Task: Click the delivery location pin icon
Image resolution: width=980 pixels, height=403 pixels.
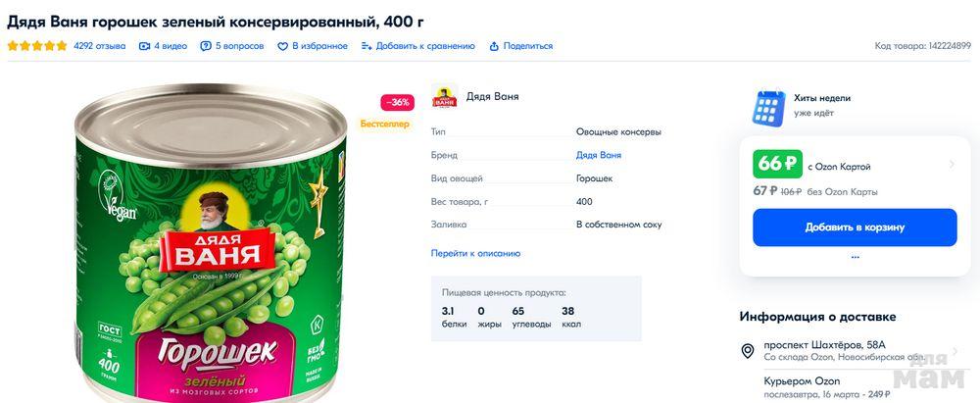Action: tap(747, 350)
